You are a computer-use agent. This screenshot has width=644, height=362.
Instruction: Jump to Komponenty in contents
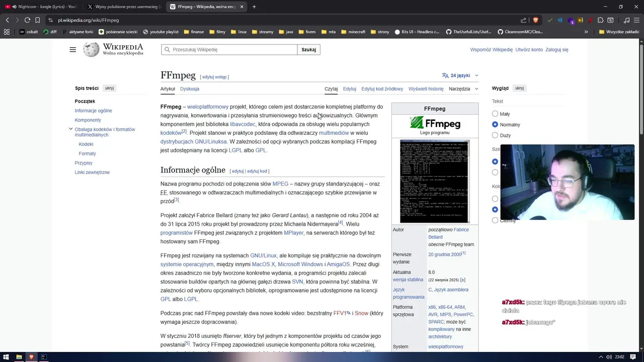(x=88, y=120)
